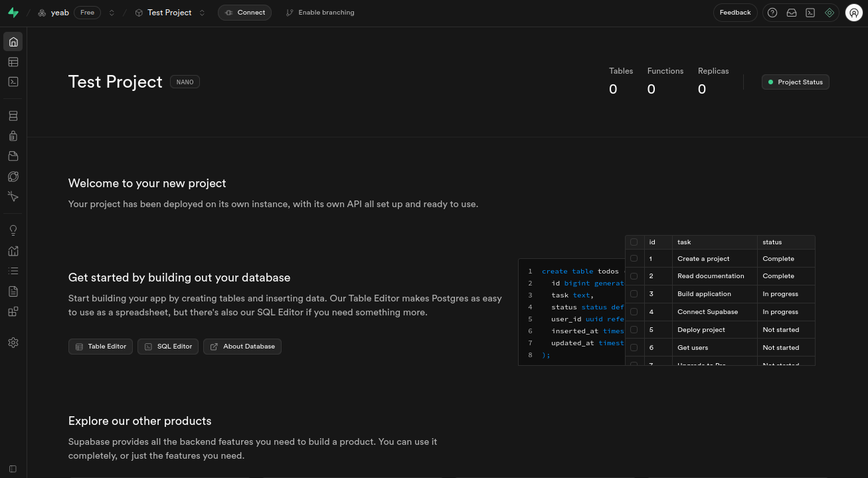Open the AI Assistant diamond icon

pyautogui.click(x=829, y=13)
